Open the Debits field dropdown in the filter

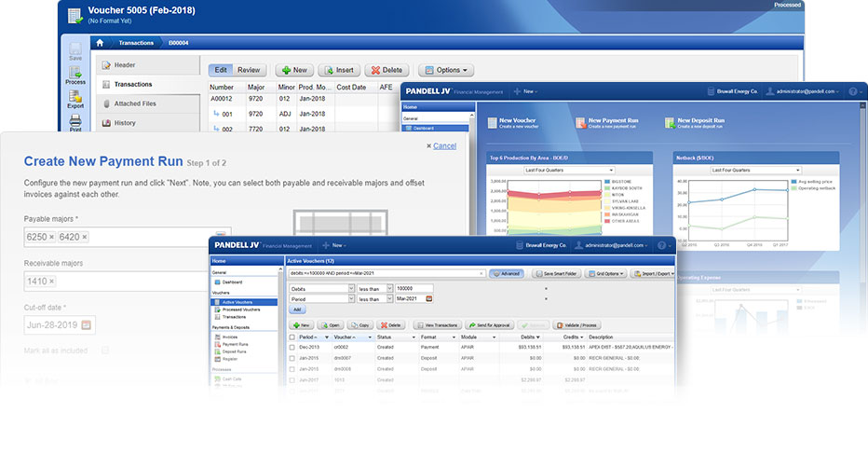tap(351, 289)
